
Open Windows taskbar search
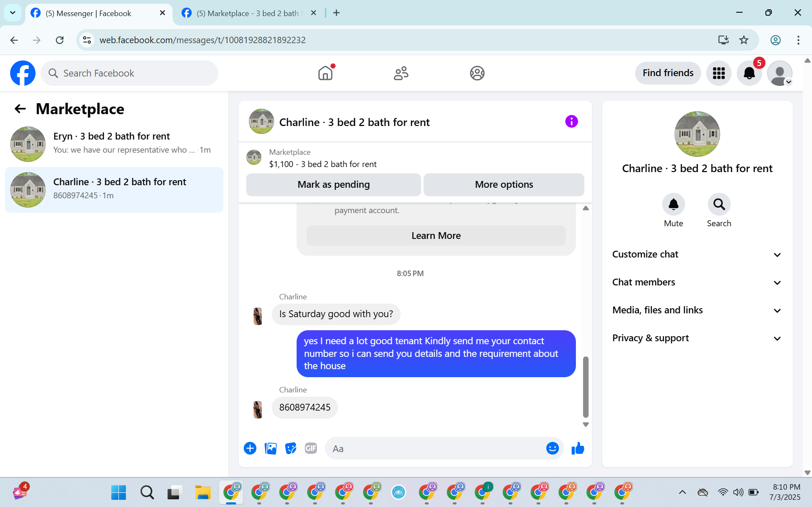(147, 492)
